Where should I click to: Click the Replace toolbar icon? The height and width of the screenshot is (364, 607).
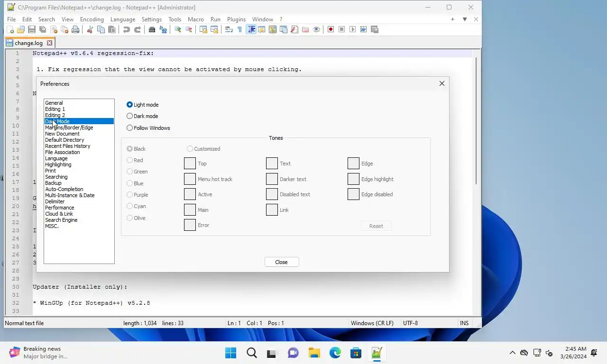(x=163, y=29)
